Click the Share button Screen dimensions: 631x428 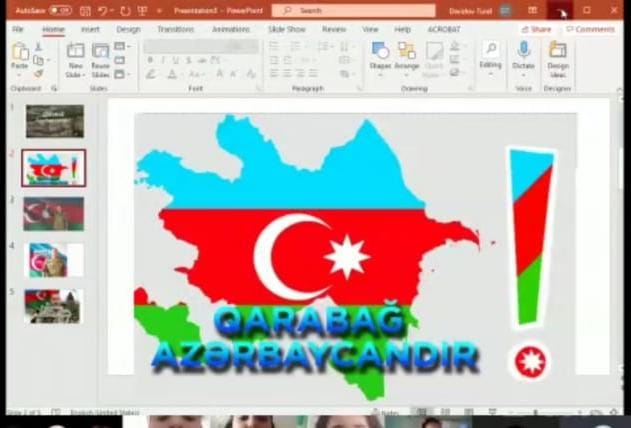pos(536,29)
